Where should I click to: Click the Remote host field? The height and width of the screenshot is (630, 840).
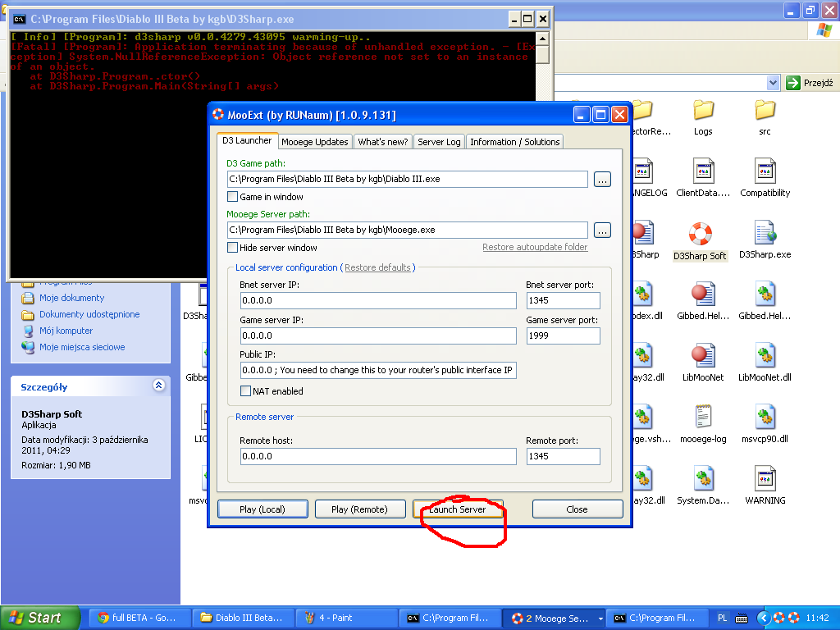(x=378, y=456)
